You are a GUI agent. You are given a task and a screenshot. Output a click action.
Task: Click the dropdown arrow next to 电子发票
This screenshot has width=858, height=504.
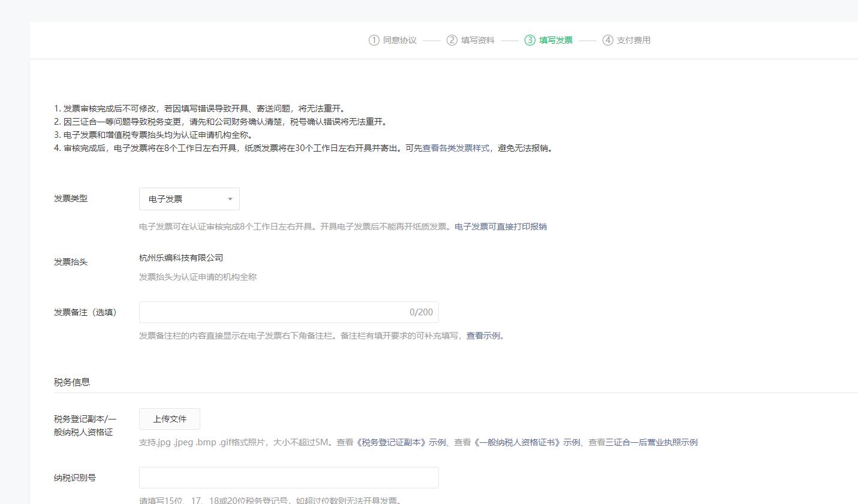pos(230,198)
